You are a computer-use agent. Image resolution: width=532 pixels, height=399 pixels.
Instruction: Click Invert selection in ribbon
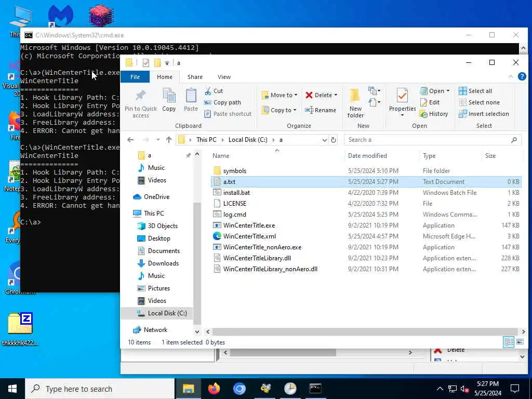[x=484, y=114]
